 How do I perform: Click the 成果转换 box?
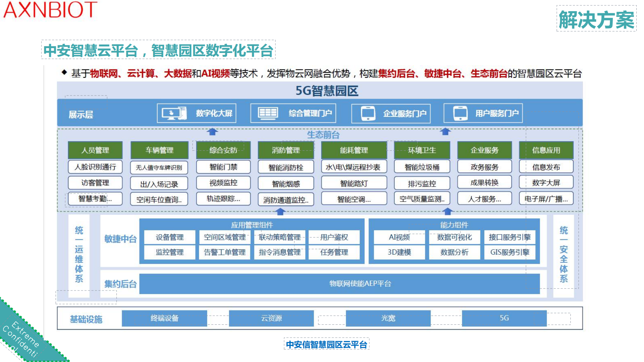[x=484, y=182]
